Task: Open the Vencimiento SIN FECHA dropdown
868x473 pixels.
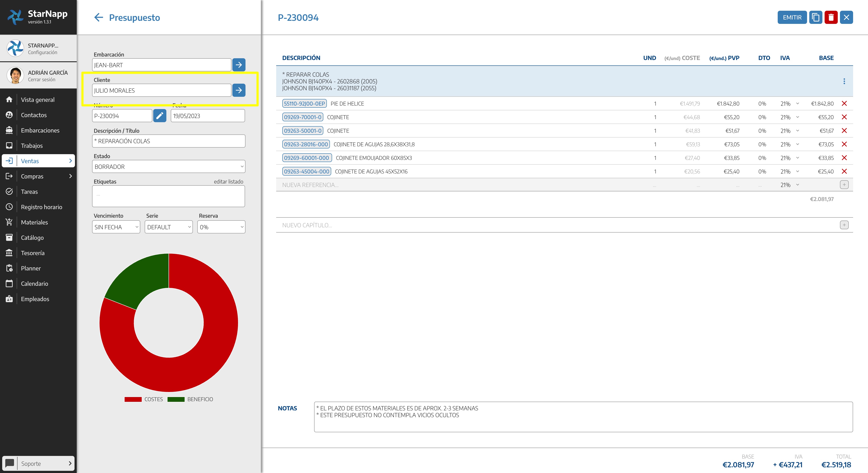Action: [x=116, y=227]
